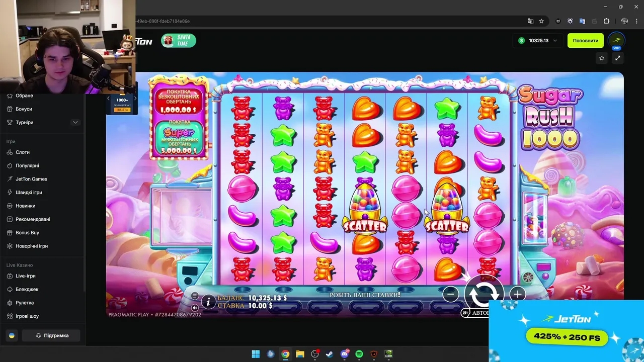The height and width of the screenshot is (362, 644).
Task: Spin the reels with the spin button
Action: (484, 294)
